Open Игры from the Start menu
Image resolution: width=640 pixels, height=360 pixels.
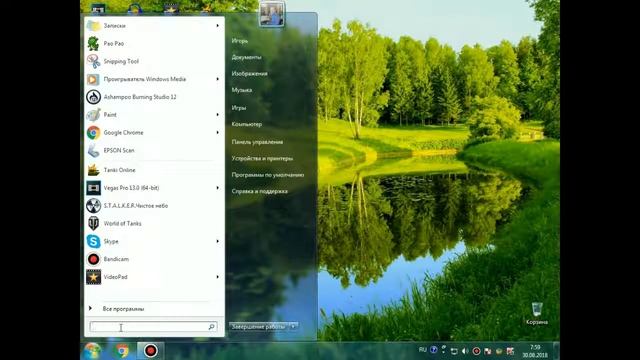point(239,108)
